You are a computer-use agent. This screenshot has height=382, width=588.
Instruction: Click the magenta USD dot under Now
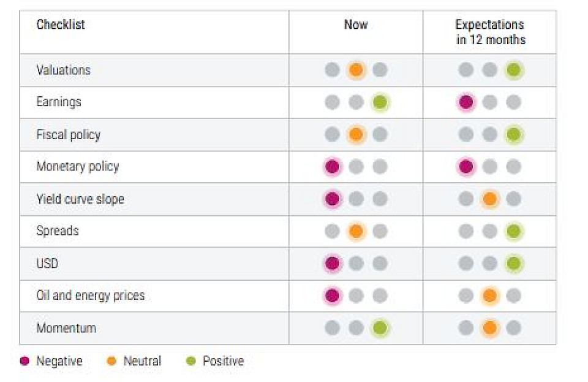coord(332,264)
